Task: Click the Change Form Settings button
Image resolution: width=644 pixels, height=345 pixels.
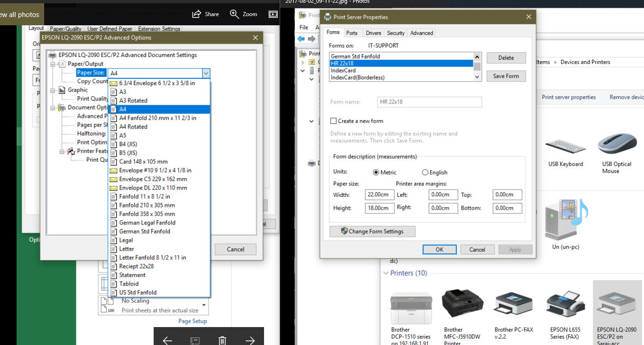Action: tap(372, 231)
